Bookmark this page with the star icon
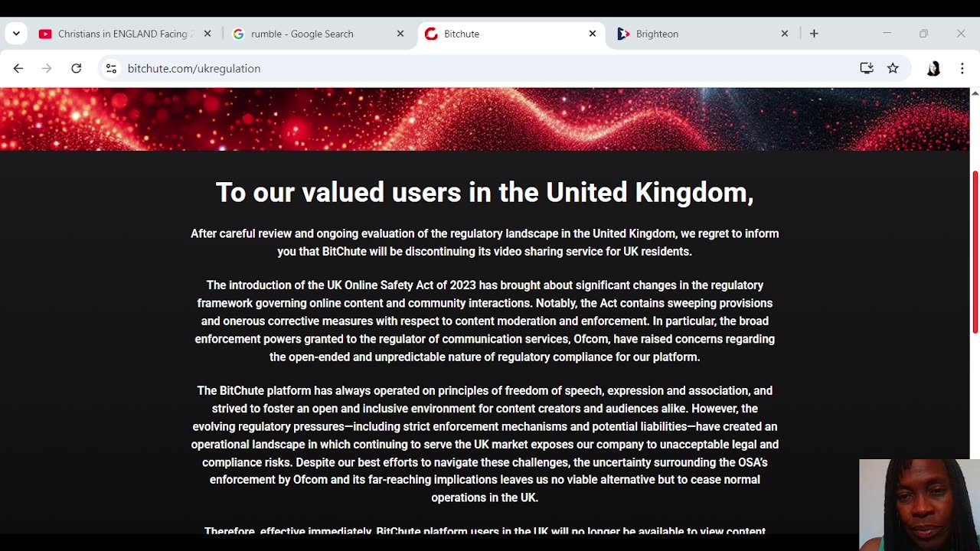 (893, 68)
